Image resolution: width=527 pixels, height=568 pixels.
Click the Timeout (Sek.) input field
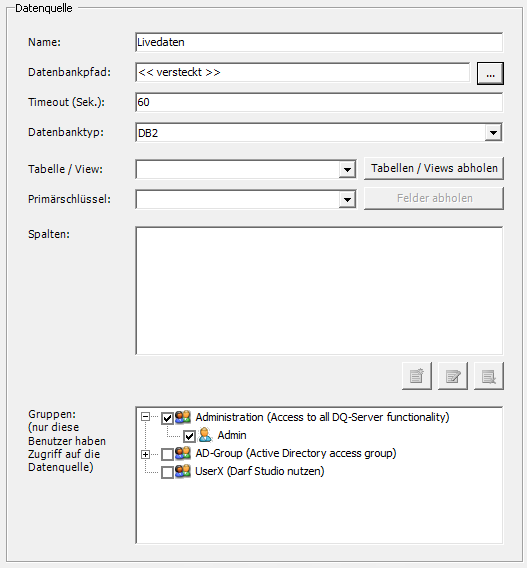[x=319, y=103]
